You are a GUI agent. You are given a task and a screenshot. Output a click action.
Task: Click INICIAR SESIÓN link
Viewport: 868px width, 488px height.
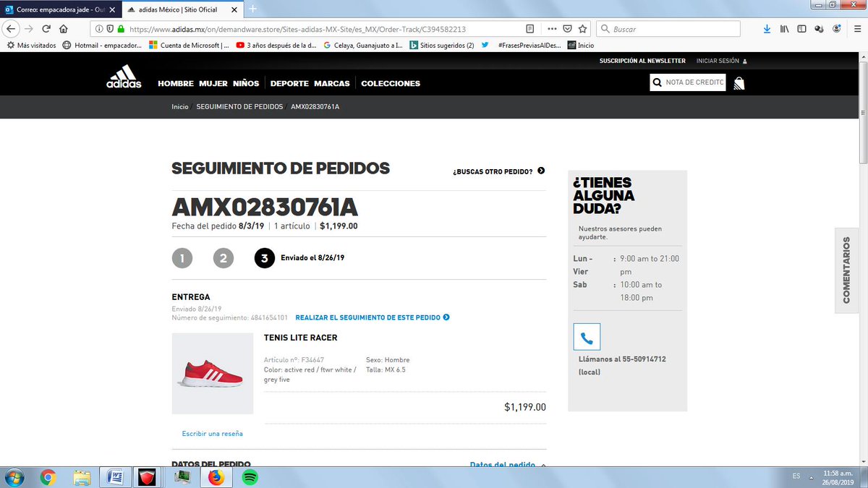(x=721, y=61)
